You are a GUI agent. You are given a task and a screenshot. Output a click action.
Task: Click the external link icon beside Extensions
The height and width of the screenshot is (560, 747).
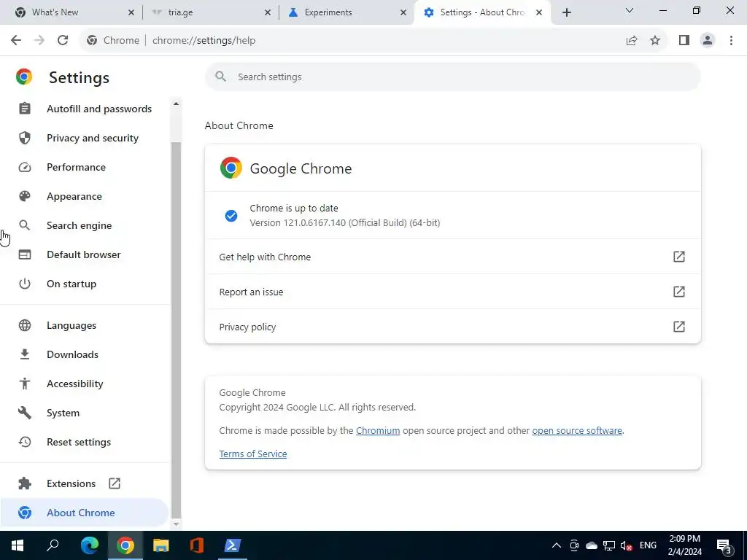(115, 483)
